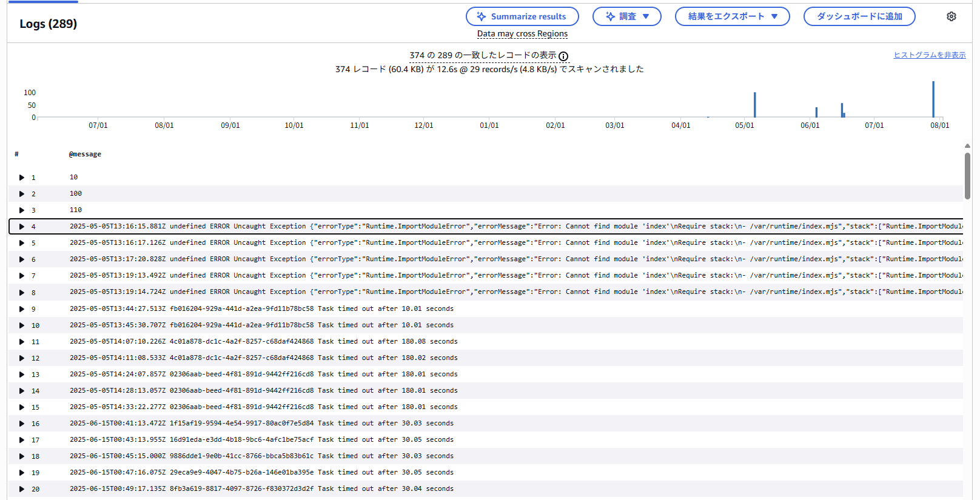980x500 pixels.
Task: Click the Logs (289) heading
Action: (x=49, y=24)
